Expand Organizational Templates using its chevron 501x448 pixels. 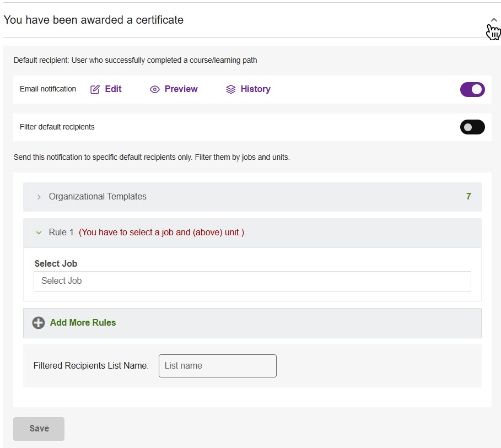coord(39,197)
